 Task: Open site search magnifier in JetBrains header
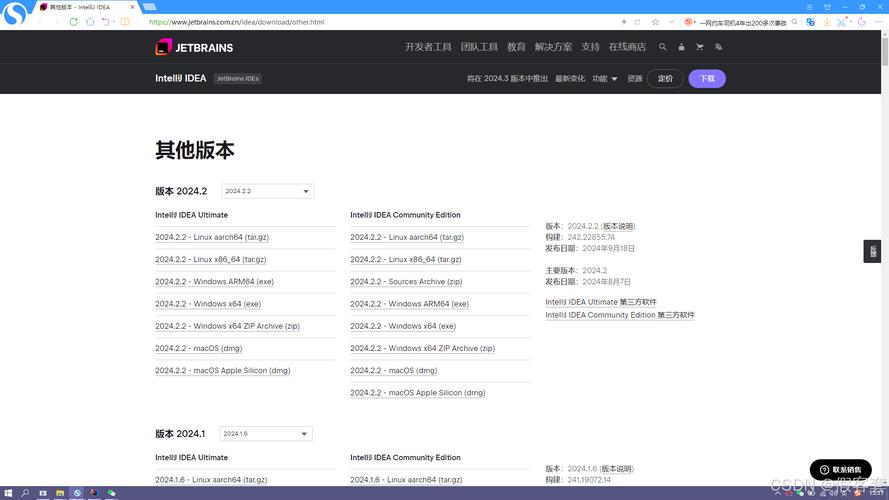(x=662, y=47)
